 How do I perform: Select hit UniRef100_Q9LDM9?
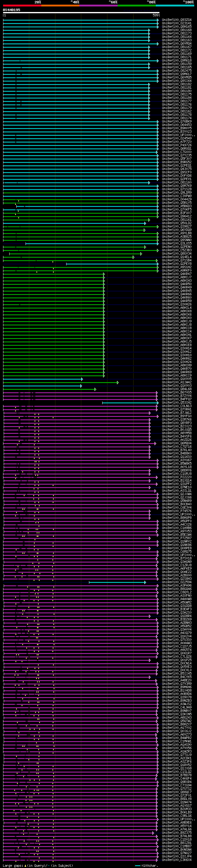coord(177,192)
